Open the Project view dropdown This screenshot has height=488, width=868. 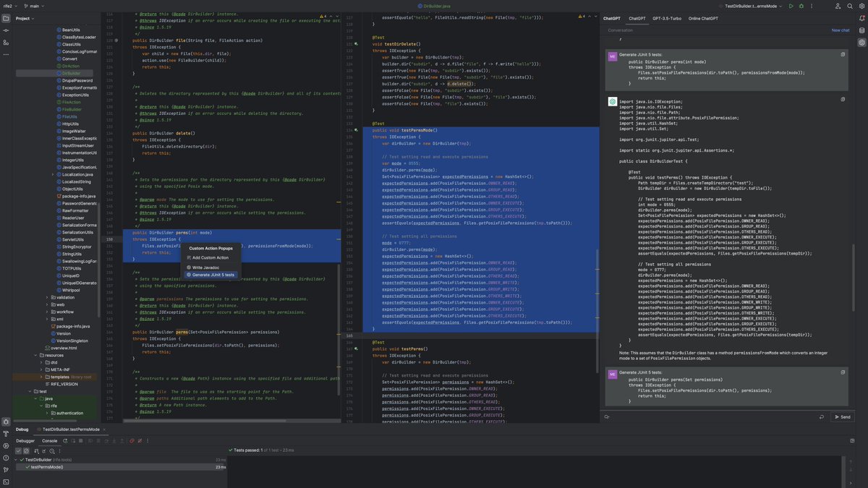coord(24,18)
